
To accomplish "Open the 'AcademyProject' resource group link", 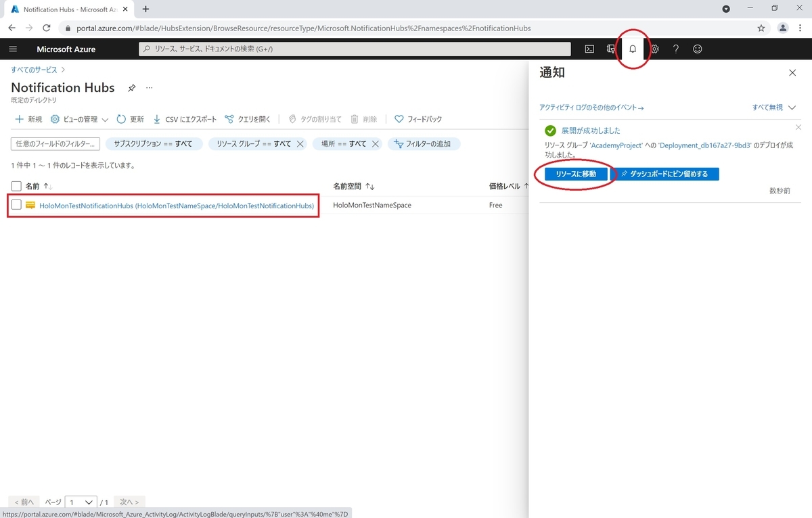I will coord(616,145).
